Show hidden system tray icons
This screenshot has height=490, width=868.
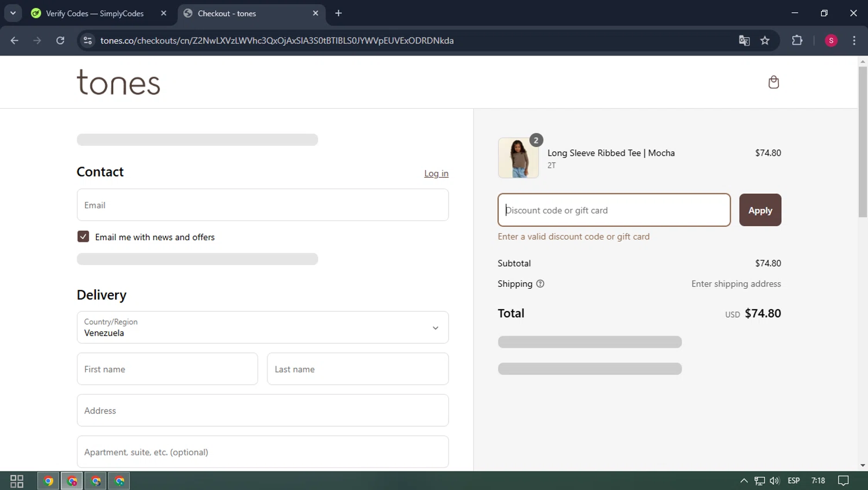click(x=744, y=481)
